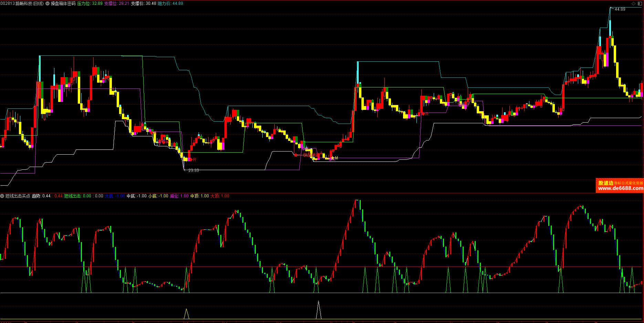Click the 002813 路畅科技 stock title
Viewport: 644px width, 323px height.
pyautogui.click(x=22, y=3)
